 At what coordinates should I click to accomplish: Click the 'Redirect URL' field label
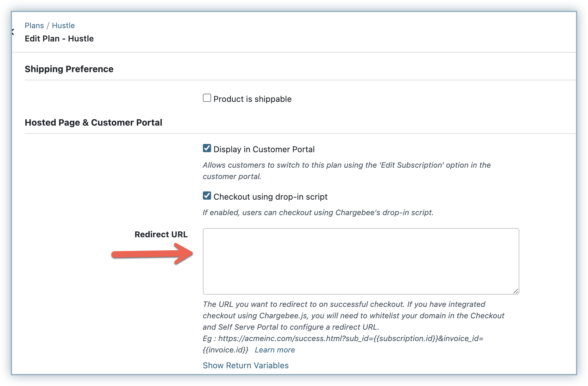tap(161, 234)
